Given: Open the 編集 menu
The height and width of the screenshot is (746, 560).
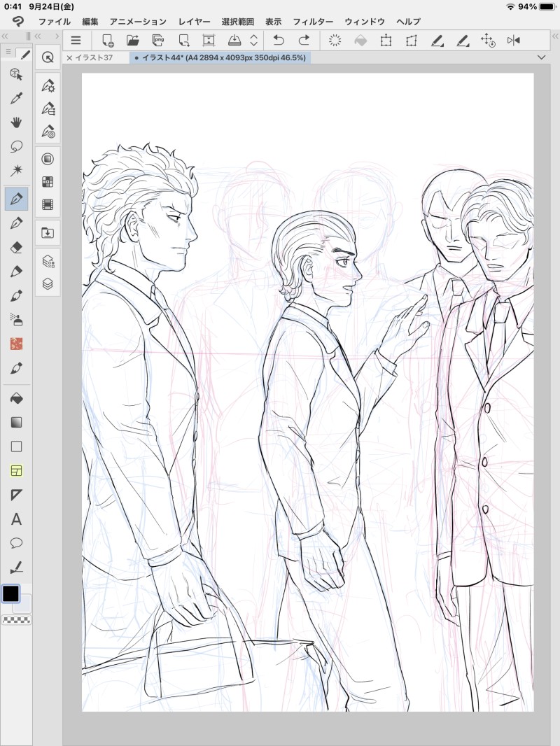Looking at the screenshot, I should [x=90, y=22].
